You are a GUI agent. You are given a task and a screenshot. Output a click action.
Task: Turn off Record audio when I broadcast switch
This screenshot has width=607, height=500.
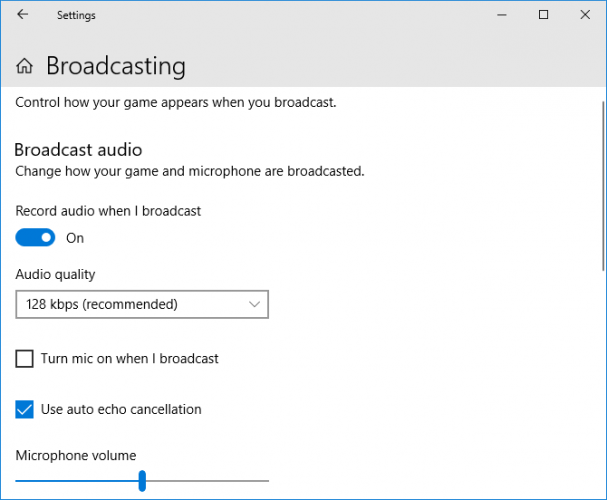pyautogui.click(x=36, y=238)
